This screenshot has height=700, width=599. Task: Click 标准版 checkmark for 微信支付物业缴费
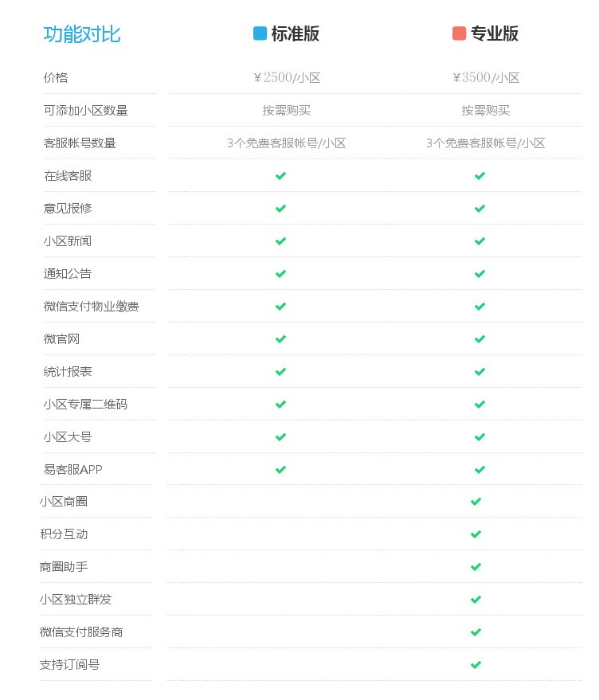(x=280, y=307)
